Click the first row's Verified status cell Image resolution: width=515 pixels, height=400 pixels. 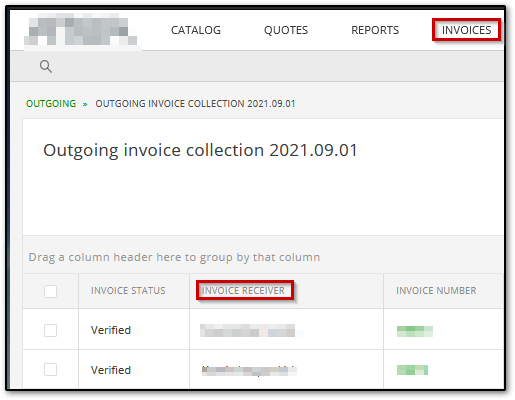pyautogui.click(x=134, y=330)
